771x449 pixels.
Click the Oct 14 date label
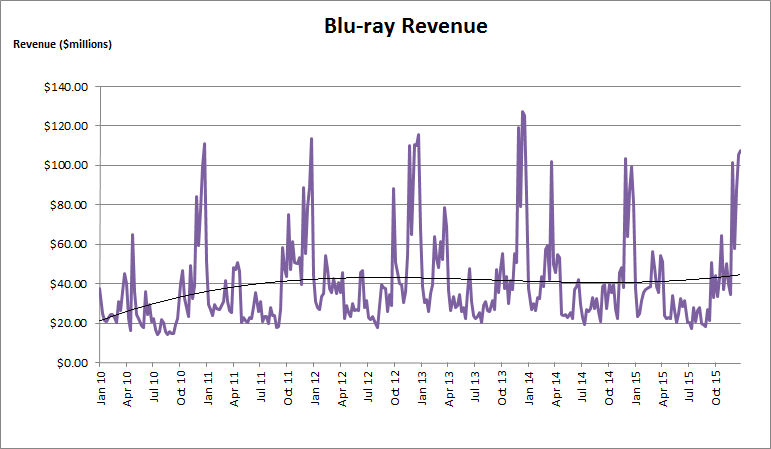(609, 389)
